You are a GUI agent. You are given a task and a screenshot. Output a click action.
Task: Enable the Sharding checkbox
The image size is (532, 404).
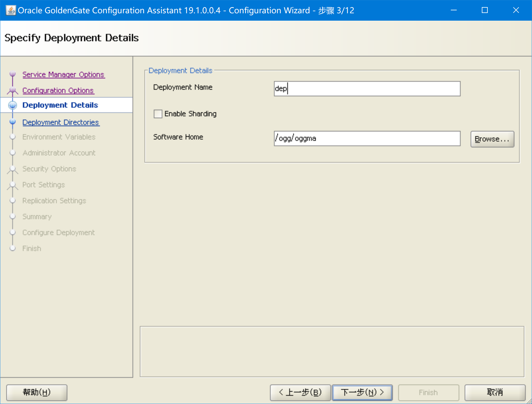158,114
